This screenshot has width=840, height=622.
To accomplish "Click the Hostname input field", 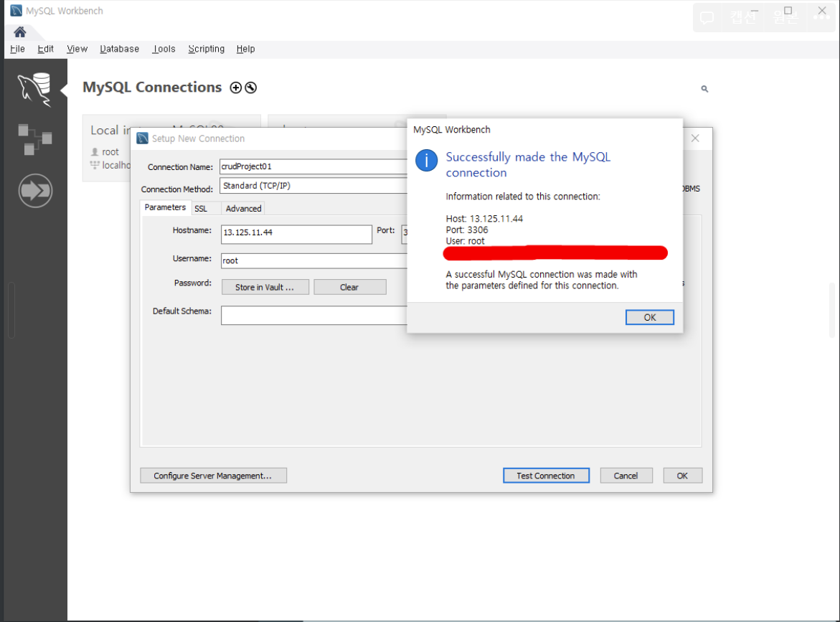I will (296, 234).
